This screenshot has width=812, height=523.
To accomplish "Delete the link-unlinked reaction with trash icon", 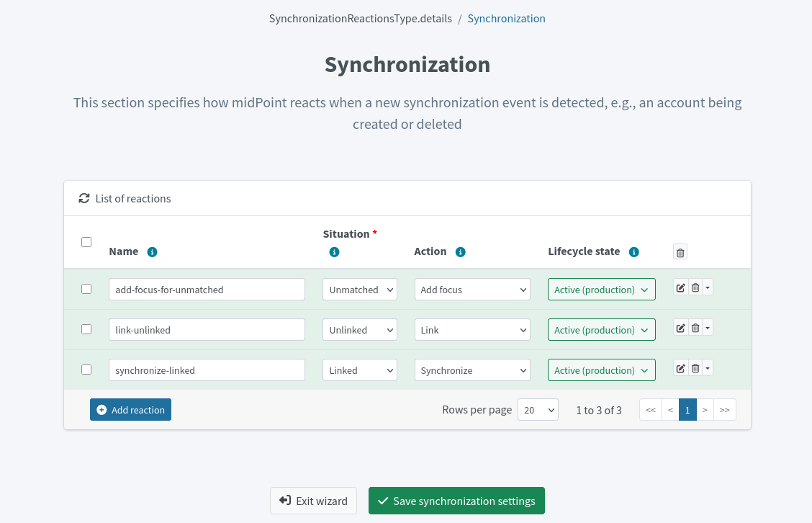I will (x=695, y=327).
